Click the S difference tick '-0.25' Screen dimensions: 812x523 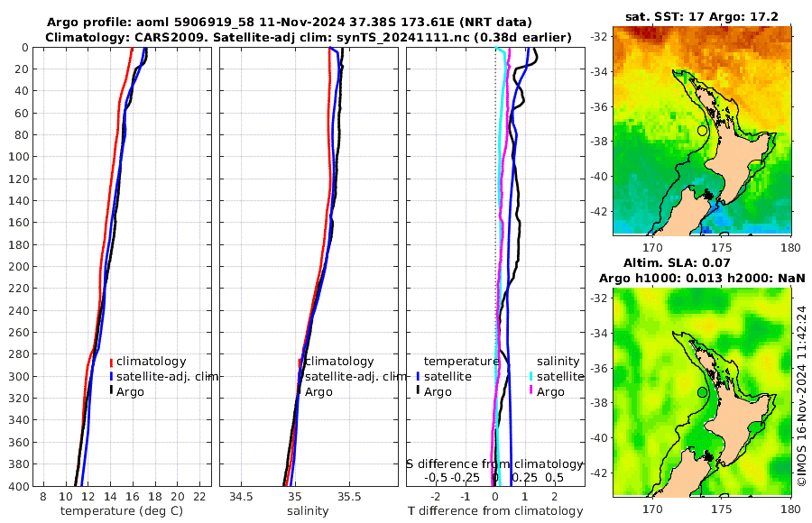click(x=465, y=477)
